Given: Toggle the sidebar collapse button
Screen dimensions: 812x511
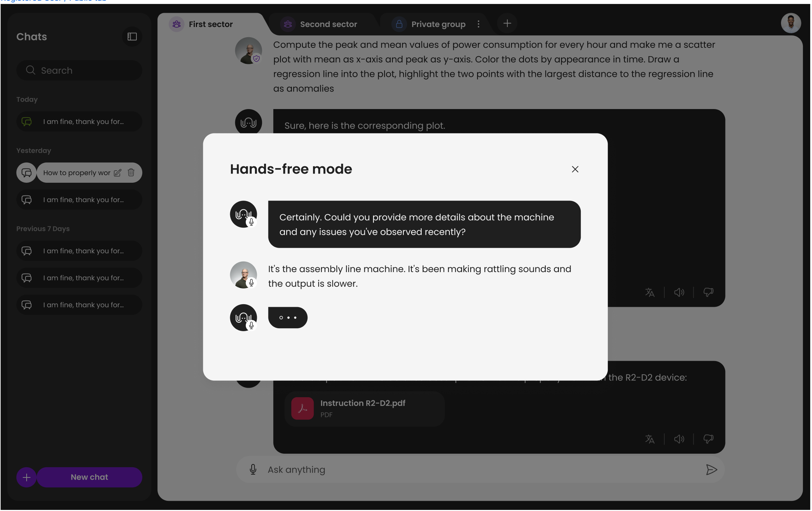Looking at the screenshot, I should pos(132,36).
